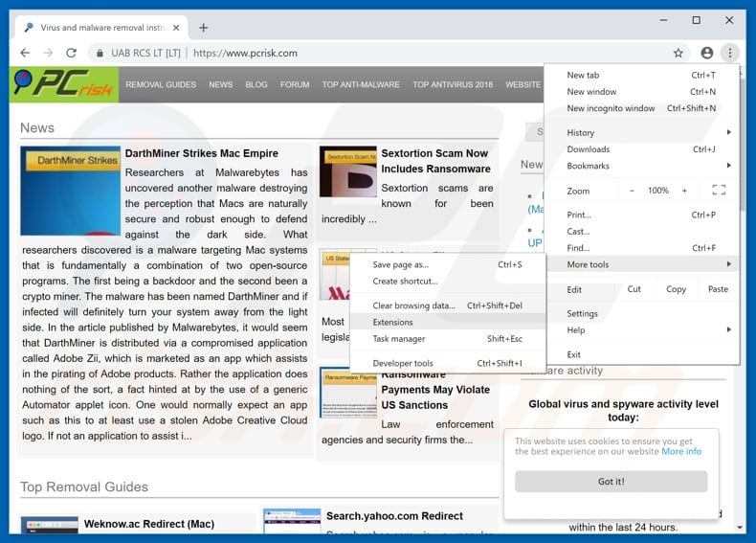Close the Virus and malware removal tab
756x543 pixels.
[x=176, y=28]
